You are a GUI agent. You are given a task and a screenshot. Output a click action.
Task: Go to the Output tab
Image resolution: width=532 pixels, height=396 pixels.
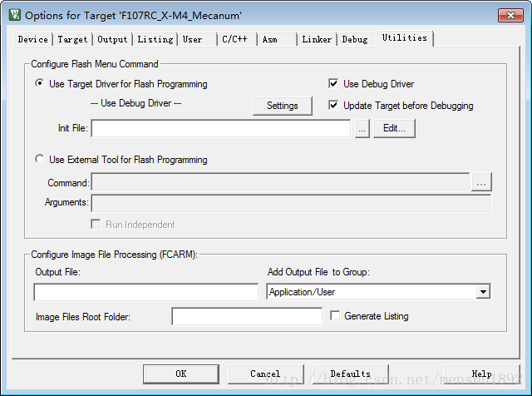pyautogui.click(x=112, y=39)
